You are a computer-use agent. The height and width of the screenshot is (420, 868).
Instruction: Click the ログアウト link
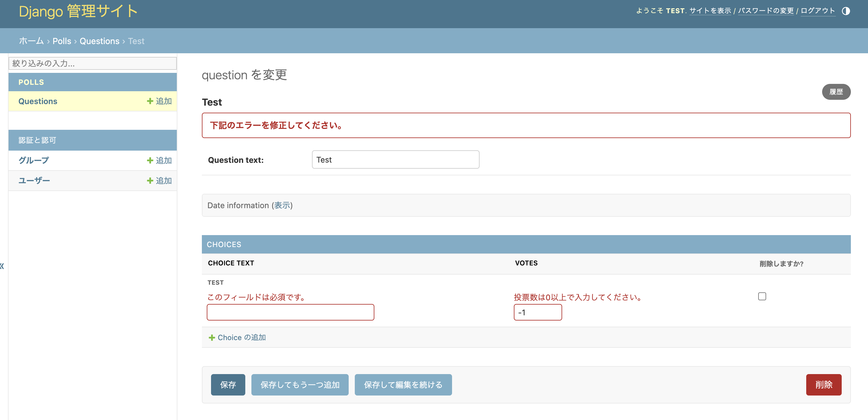tap(818, 11)
